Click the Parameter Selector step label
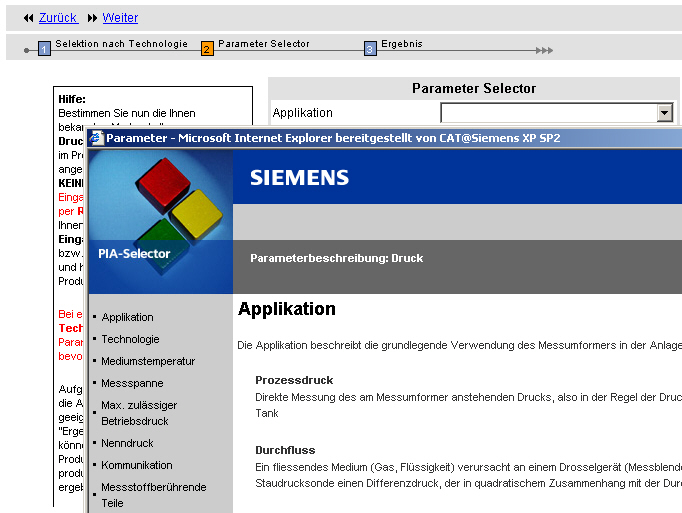Screen dimensions: 682x513 264,44
